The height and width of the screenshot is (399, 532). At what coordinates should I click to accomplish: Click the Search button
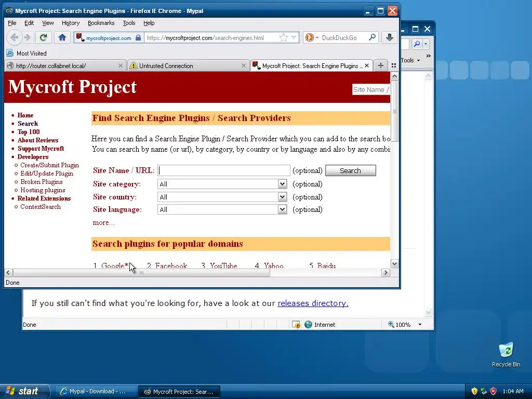click(351, 170)
